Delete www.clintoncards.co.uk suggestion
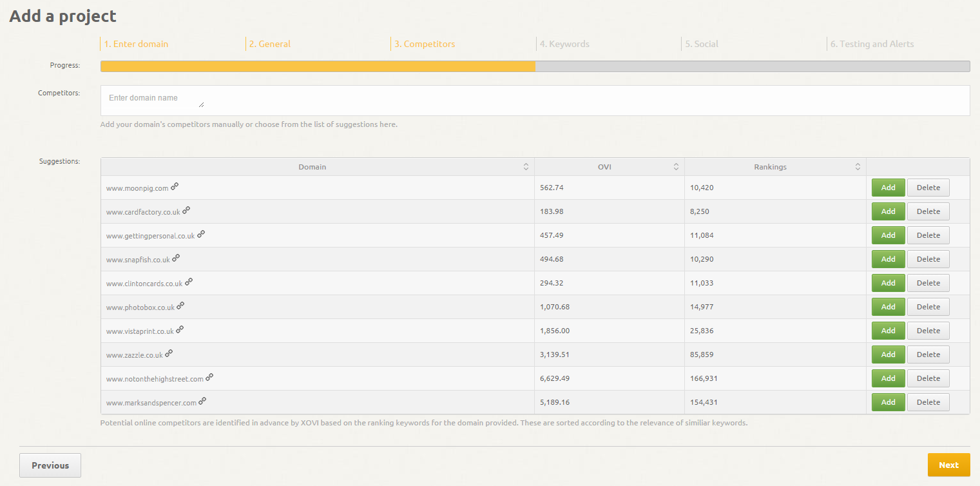The image size is (980, 486). click(x=928, y=283)
